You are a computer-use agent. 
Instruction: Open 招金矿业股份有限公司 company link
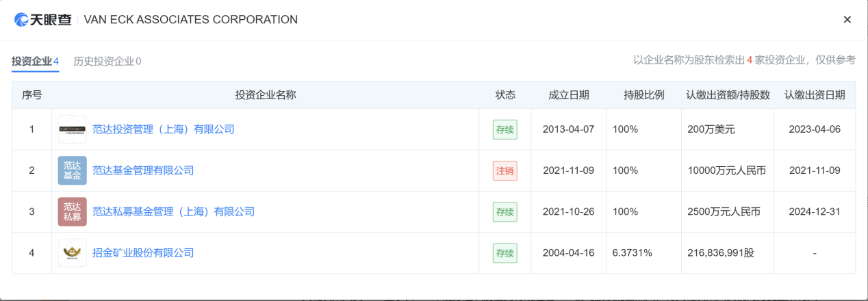[143, 252]
